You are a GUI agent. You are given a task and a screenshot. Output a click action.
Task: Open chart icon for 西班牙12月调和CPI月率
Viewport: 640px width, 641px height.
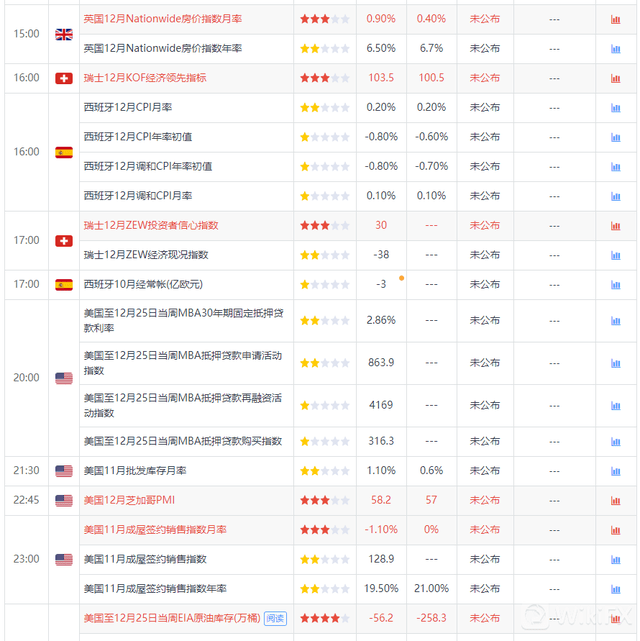pyautogui.click(x=615, y=196)
